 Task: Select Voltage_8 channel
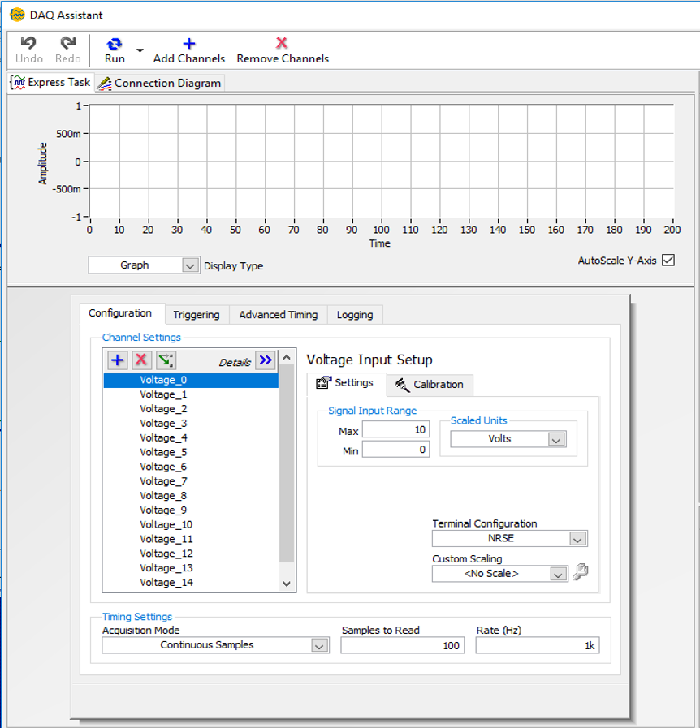(x=191, y=495)
